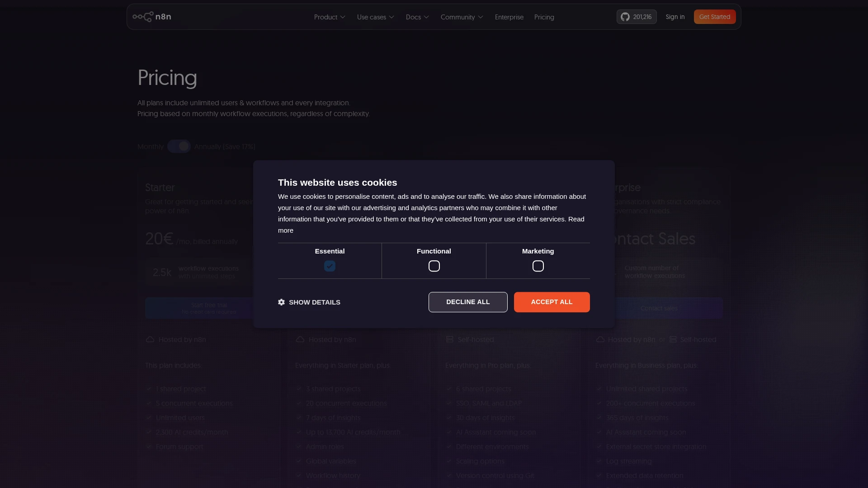Click the checkmark icon beside 1 shared project
868x488 pixels.
click(149, 389)
